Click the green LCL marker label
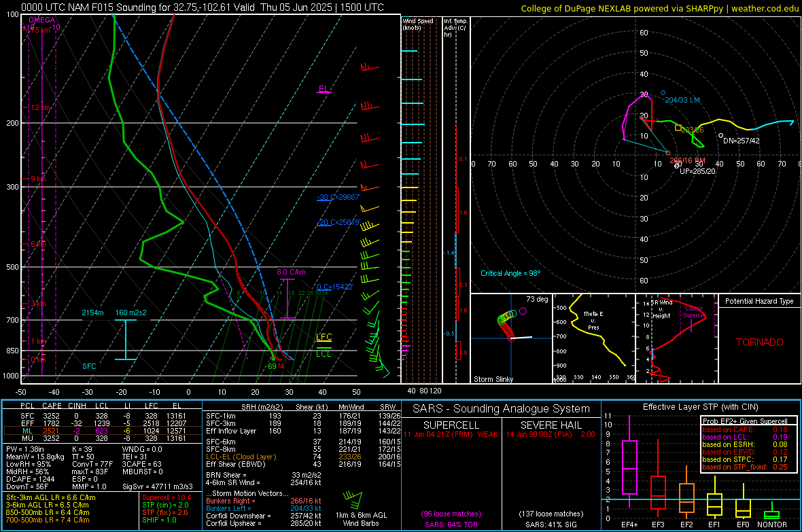Screen dimensions: 802x532 [324, 353]
